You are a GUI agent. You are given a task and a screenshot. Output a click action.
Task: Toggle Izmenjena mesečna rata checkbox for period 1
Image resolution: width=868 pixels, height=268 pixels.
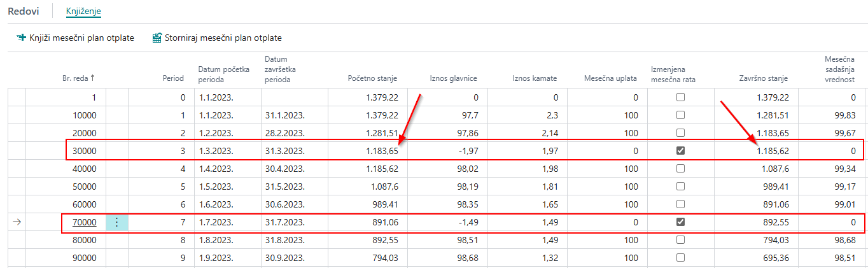681,115
